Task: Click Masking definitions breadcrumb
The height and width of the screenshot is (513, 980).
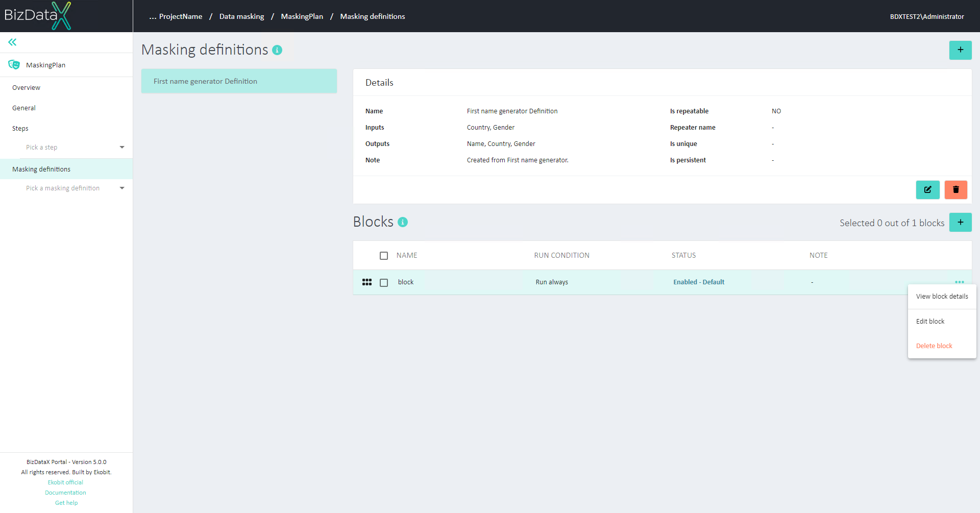Action: tap(373, 16)
